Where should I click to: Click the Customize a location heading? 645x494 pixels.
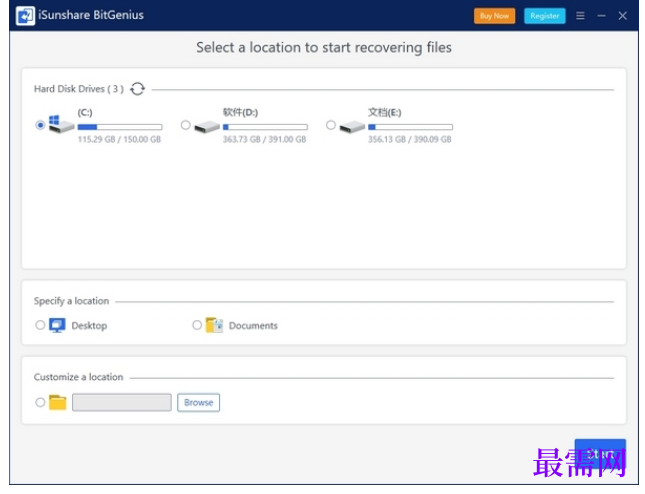79,377
